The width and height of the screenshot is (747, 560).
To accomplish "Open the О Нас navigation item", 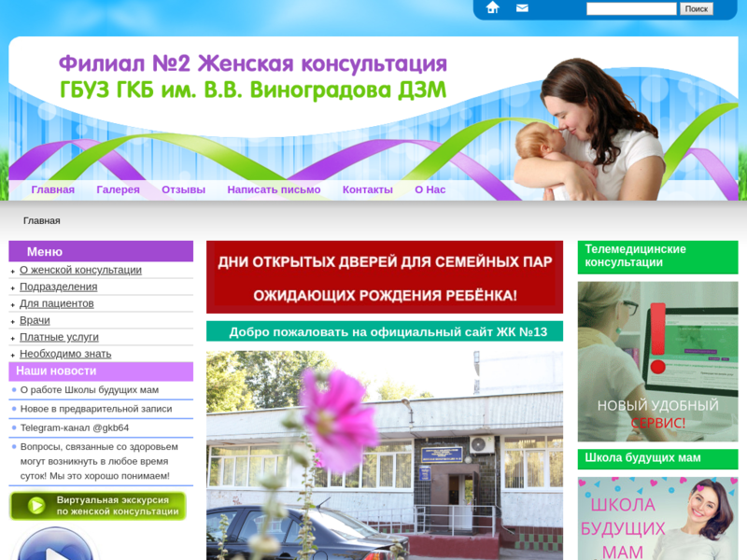I will click(x=430, y=189).
